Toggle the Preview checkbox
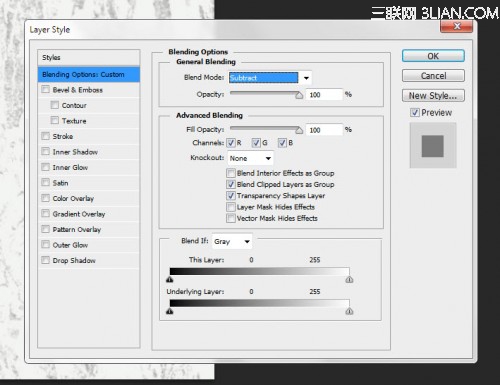 click(414, 113)
